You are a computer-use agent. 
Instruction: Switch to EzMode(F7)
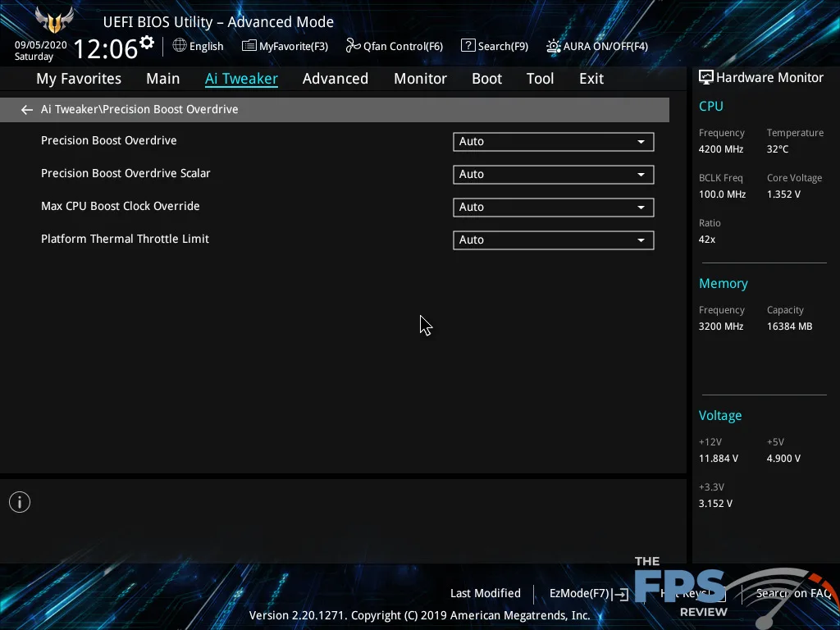coord(589,594)
